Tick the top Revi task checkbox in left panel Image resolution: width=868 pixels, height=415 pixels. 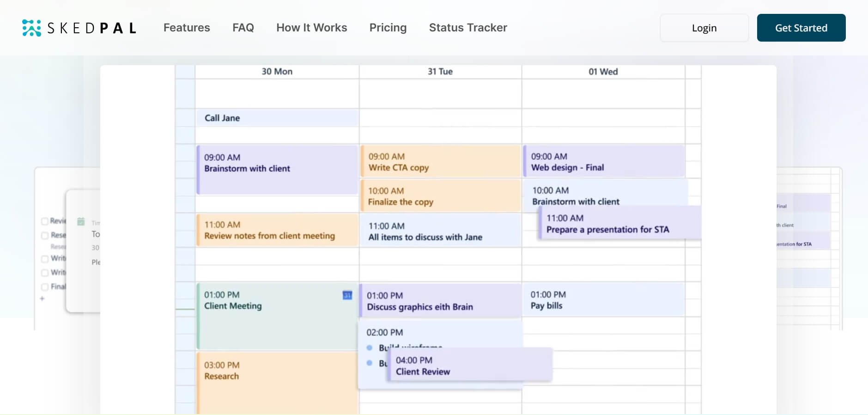tap(45, 221)
